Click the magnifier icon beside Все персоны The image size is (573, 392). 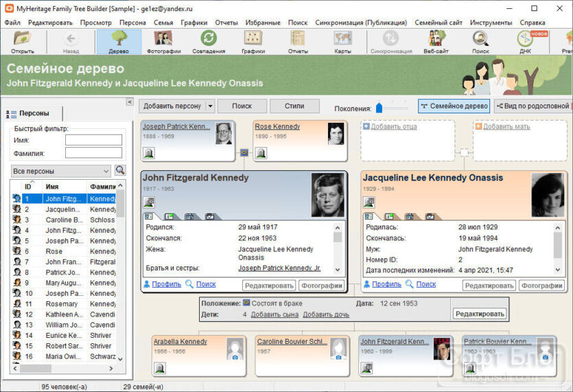(120, 170)
